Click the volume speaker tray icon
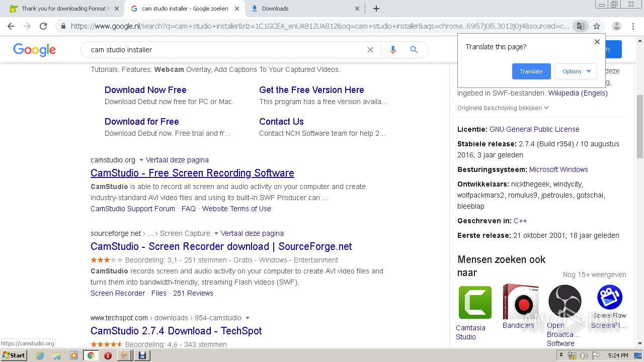This screenshot has width=644, height=362. pos(584,355)
